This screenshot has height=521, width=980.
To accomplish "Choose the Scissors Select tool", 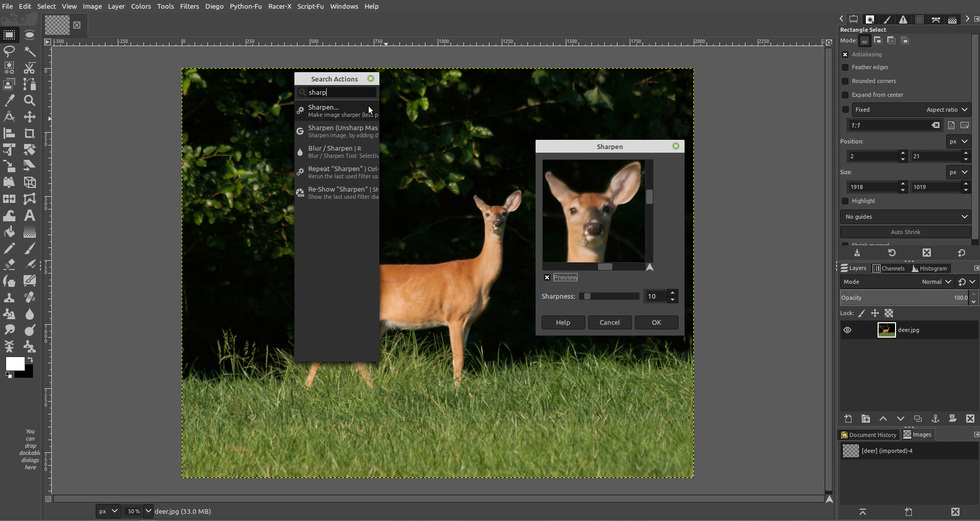I will [30, 68].
